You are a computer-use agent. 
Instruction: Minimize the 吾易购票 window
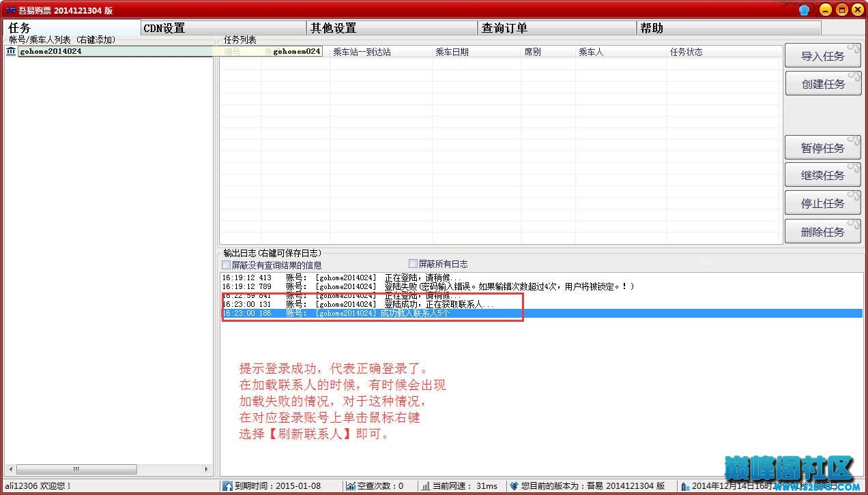coord(826,10)
